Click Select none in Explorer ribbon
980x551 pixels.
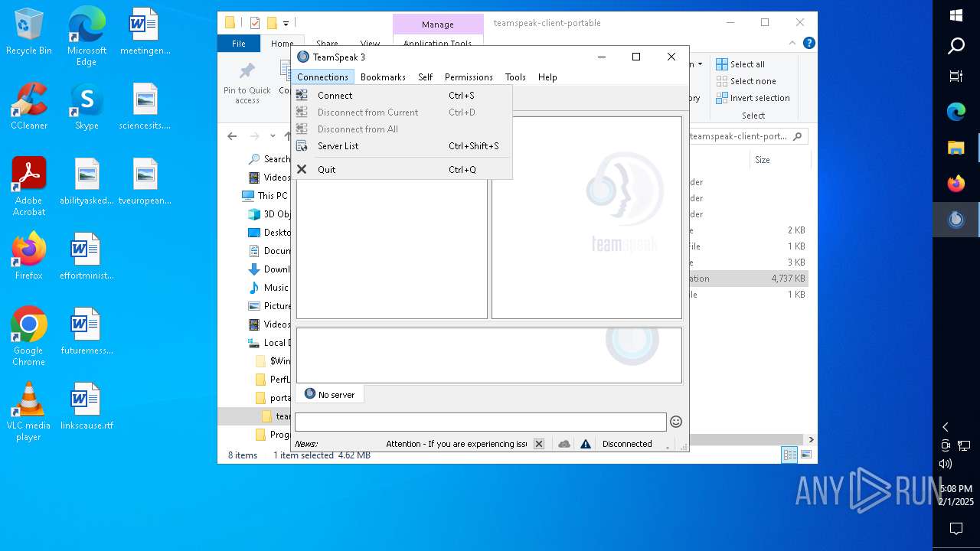746,81
